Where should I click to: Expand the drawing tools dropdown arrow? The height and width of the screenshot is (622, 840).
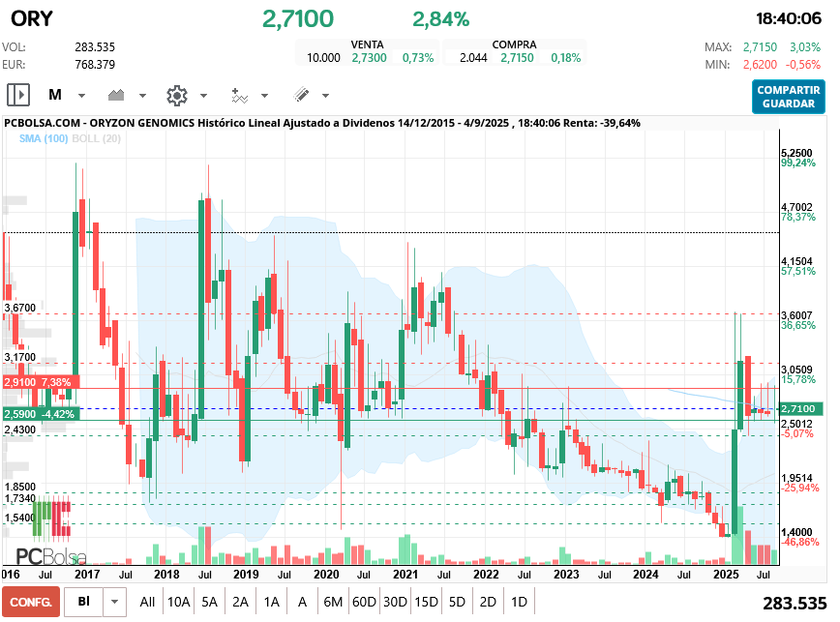[326, 96]
